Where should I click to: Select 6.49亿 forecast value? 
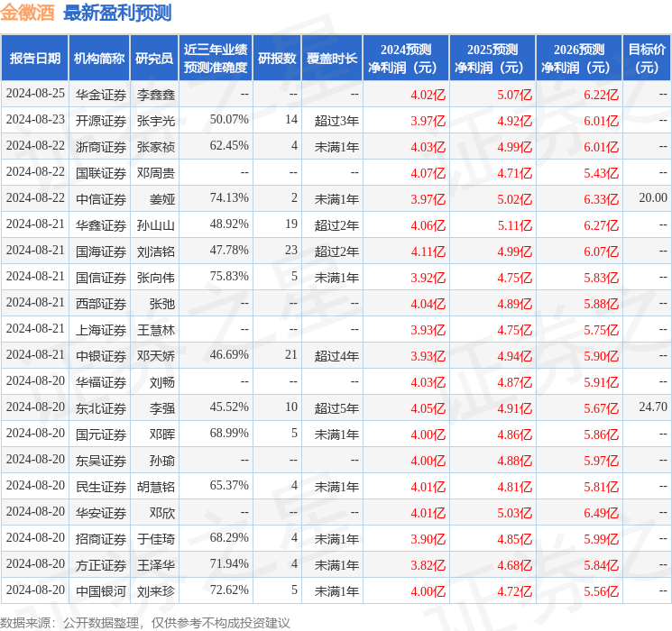tap(602, 513)
